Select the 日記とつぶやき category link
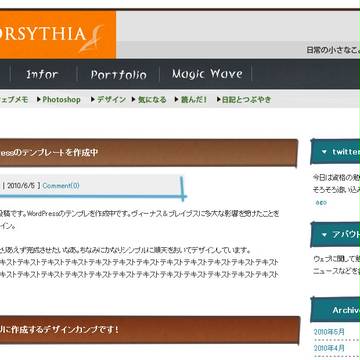 click(x=247, y=99)
